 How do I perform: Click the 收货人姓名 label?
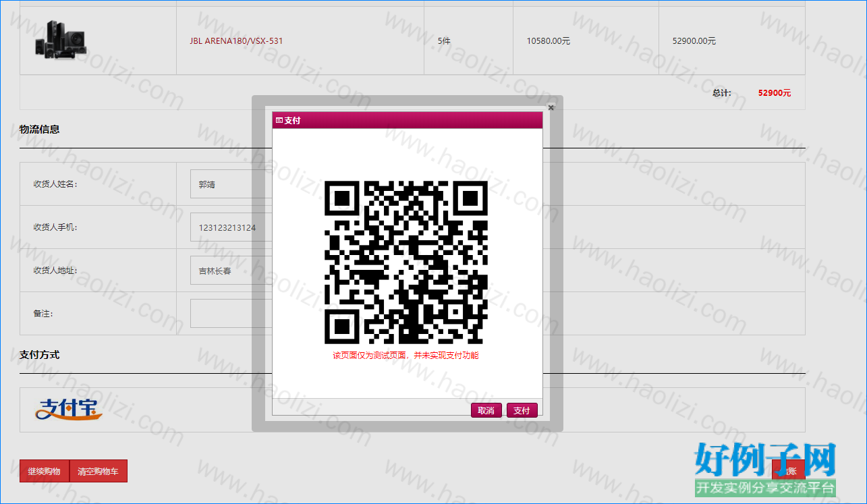[55, 184]
